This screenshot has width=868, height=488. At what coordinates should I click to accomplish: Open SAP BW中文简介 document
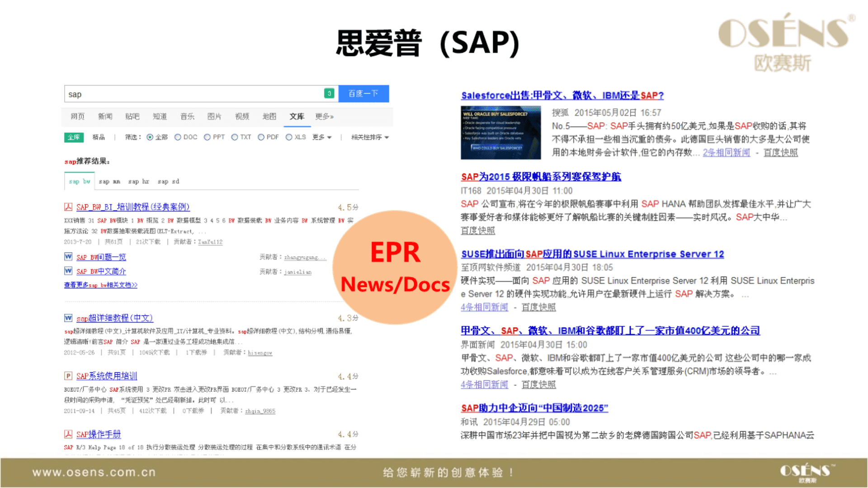tap(101, 272)
